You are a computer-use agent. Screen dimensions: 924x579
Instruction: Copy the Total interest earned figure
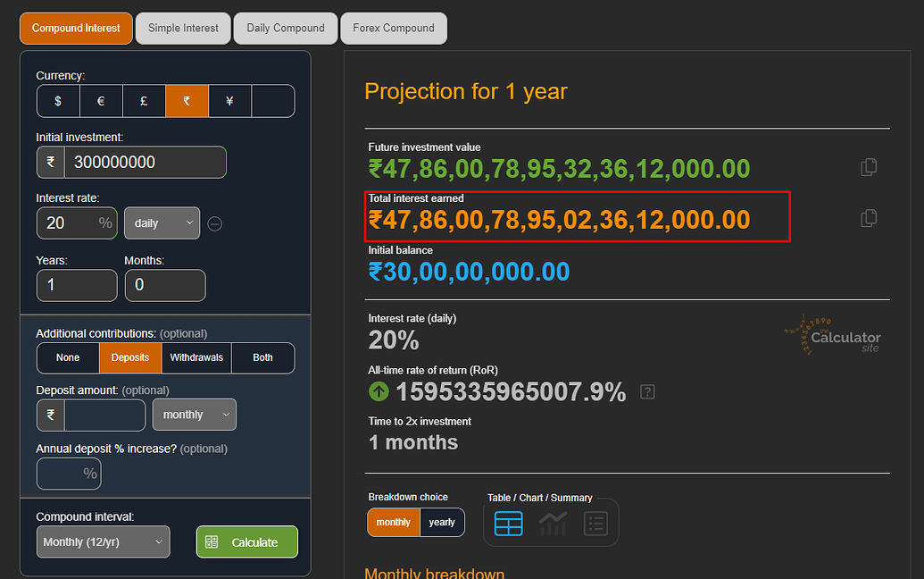click(868, 218)
